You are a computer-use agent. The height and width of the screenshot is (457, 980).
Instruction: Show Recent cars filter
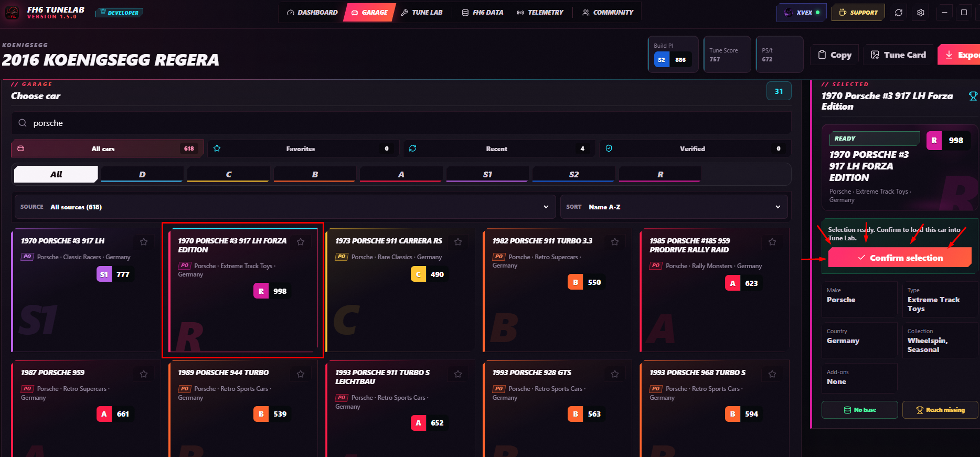click(499, 148)
